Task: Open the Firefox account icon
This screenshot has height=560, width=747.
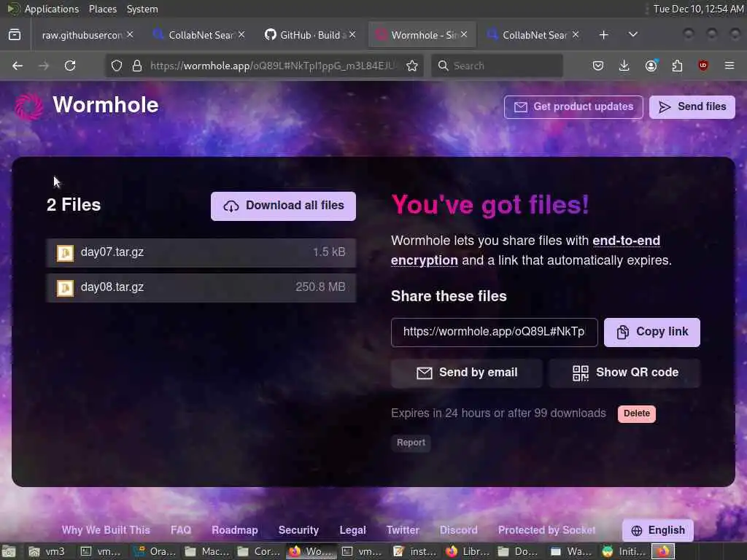Action: click(x=651, y=66)
